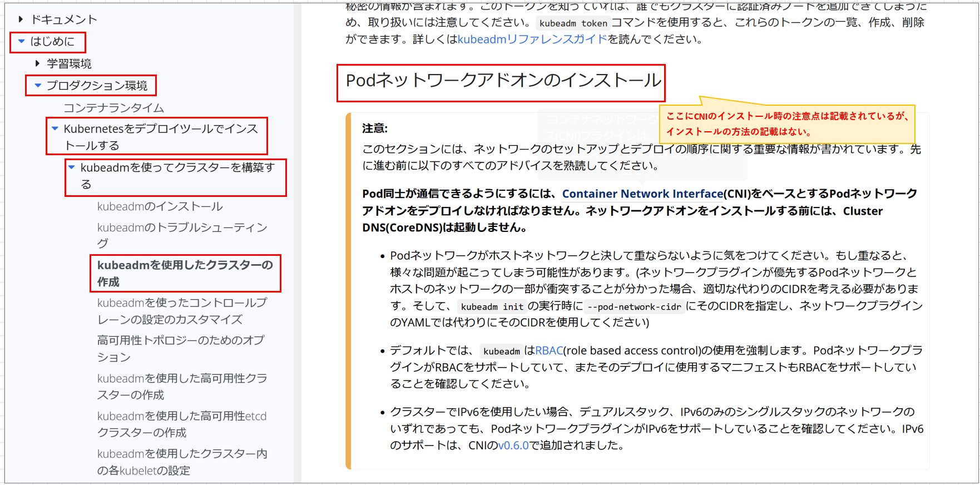Screen dimensions: 980x485
Task: Open kubeadmを使ってクラスターを構築する entry
Action: (177, 175)
